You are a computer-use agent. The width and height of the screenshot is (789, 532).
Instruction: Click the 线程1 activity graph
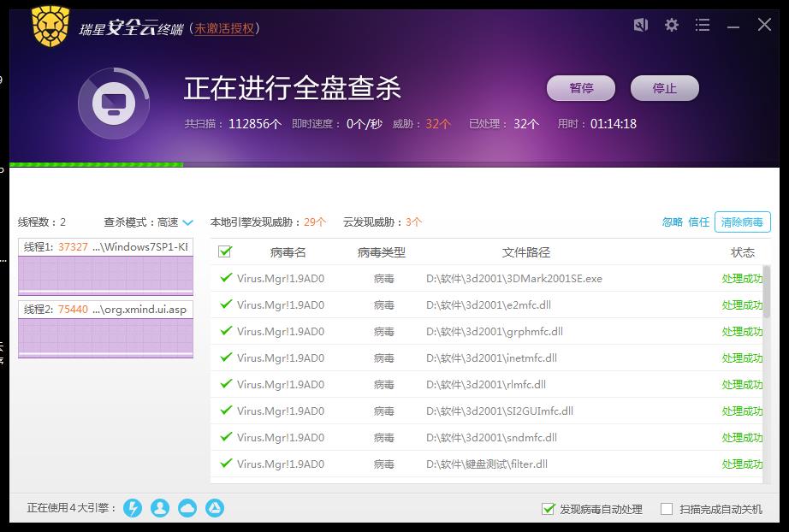click(x=105, y=275)
